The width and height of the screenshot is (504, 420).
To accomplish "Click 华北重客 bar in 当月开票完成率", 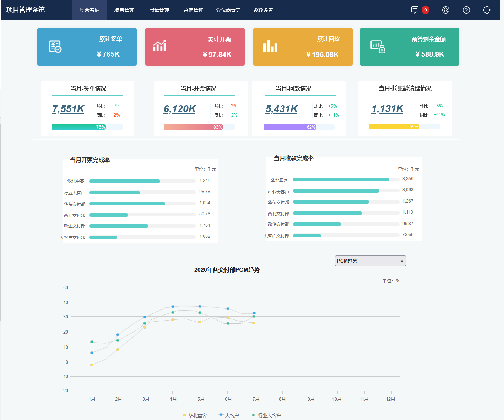I will tap(125, 181).
